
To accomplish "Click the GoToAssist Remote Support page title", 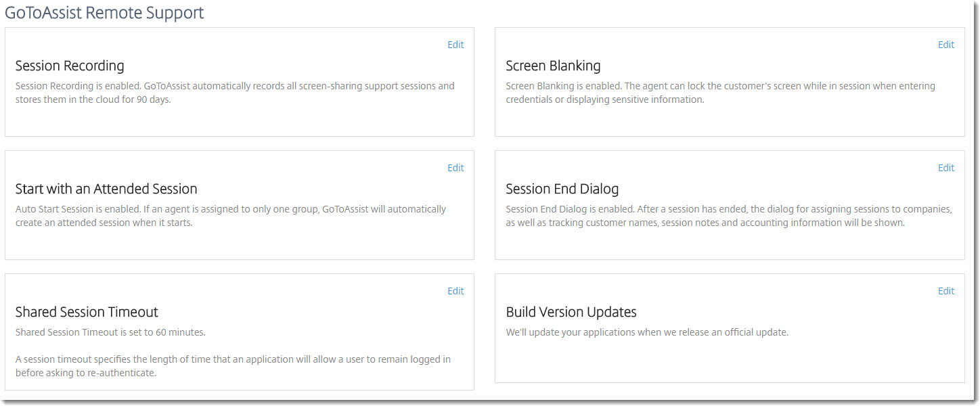I will (x=104, y=12).
